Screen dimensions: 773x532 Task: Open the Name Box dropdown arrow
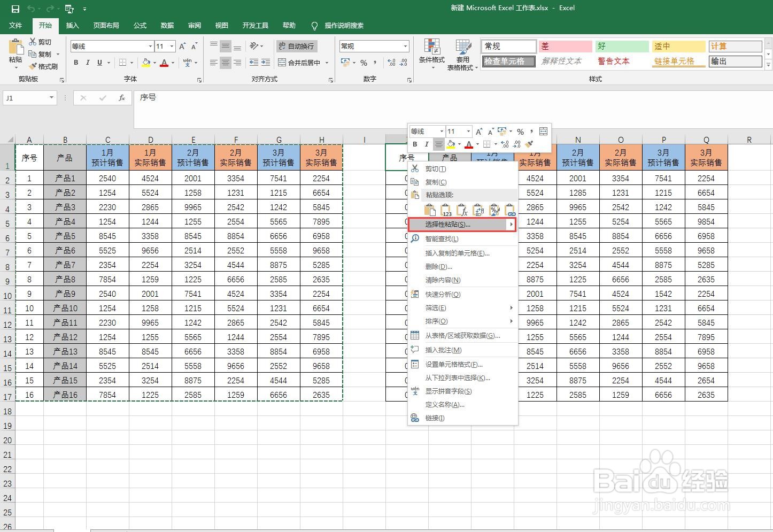click(x=51, y=98)
